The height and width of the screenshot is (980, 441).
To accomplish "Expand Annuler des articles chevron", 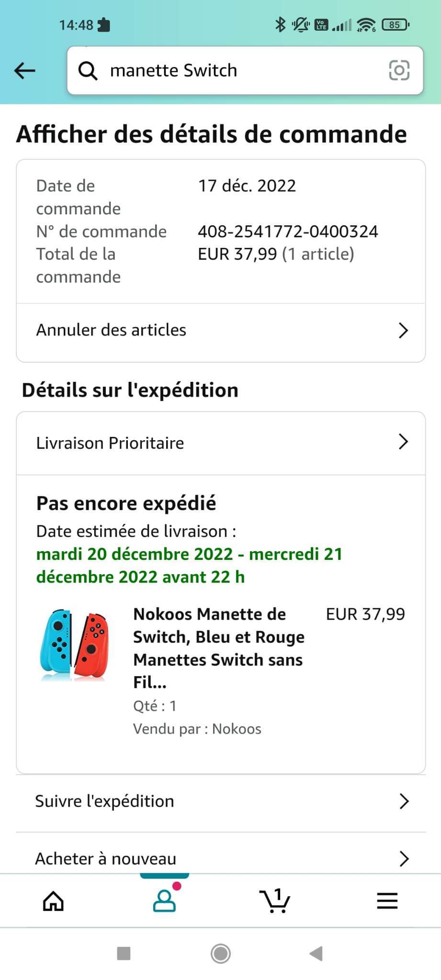I will pyautogui.click(x=403, y=330).
